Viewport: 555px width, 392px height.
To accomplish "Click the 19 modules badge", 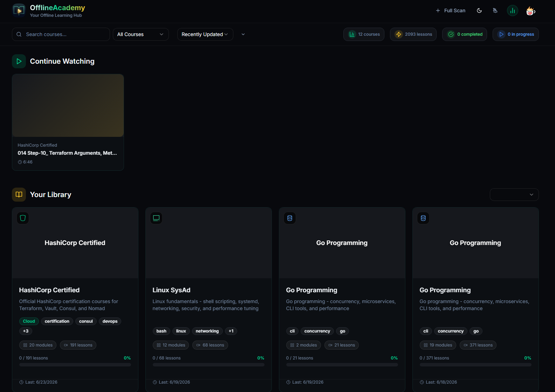I will tap(438, 345).
